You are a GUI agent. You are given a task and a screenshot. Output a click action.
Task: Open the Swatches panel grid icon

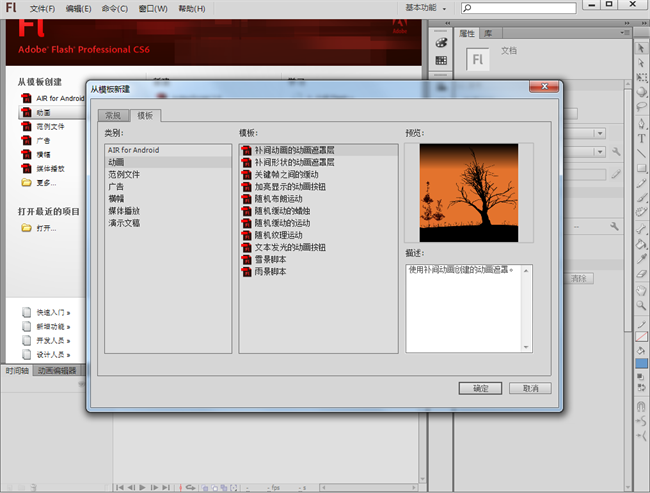coord(441,61)
